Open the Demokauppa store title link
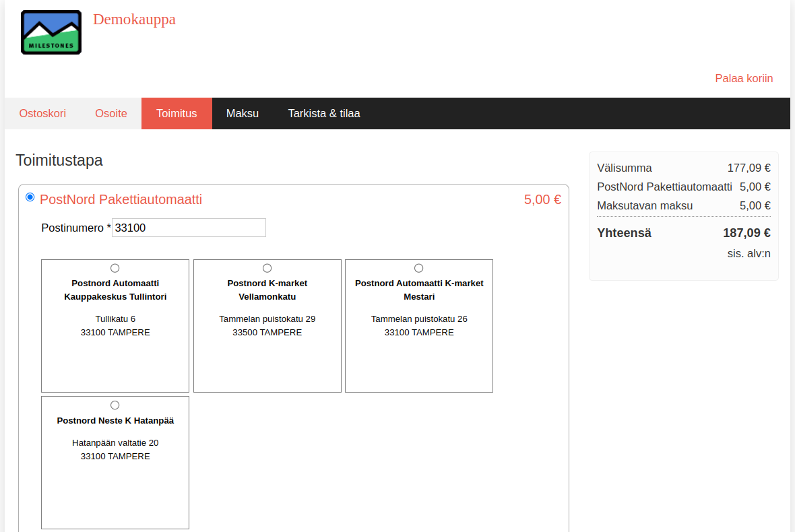Viewport: 795px width, 532px height. click(x=134, y=20)
